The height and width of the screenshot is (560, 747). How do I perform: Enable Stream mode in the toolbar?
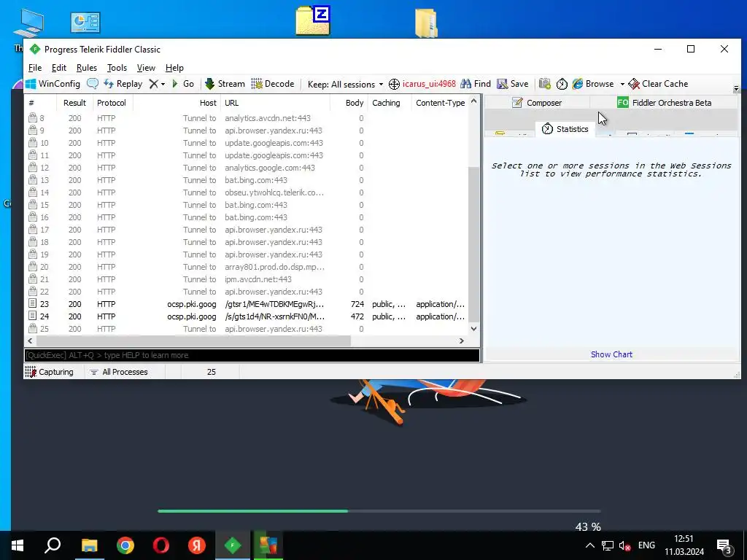pos(225,84)
